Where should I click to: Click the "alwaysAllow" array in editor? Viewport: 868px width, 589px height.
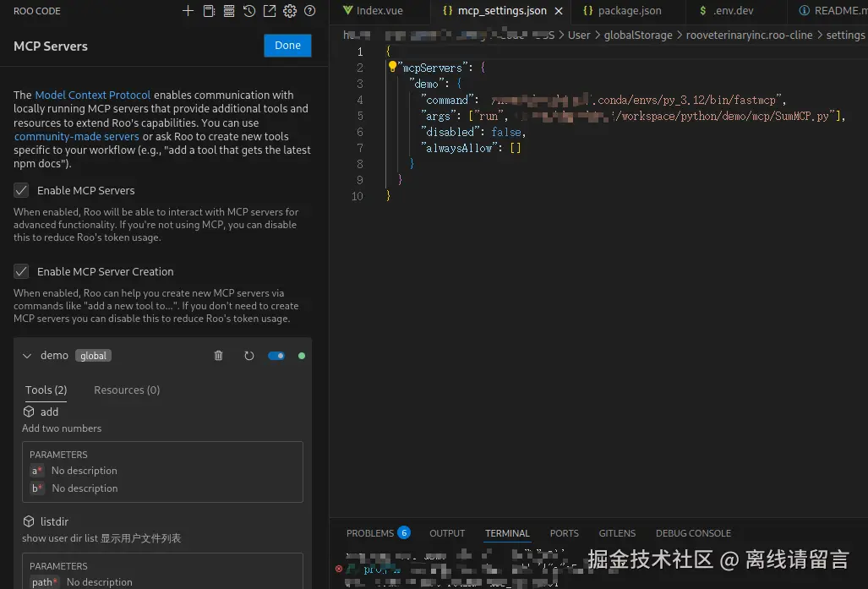click(x=515, y=148)
